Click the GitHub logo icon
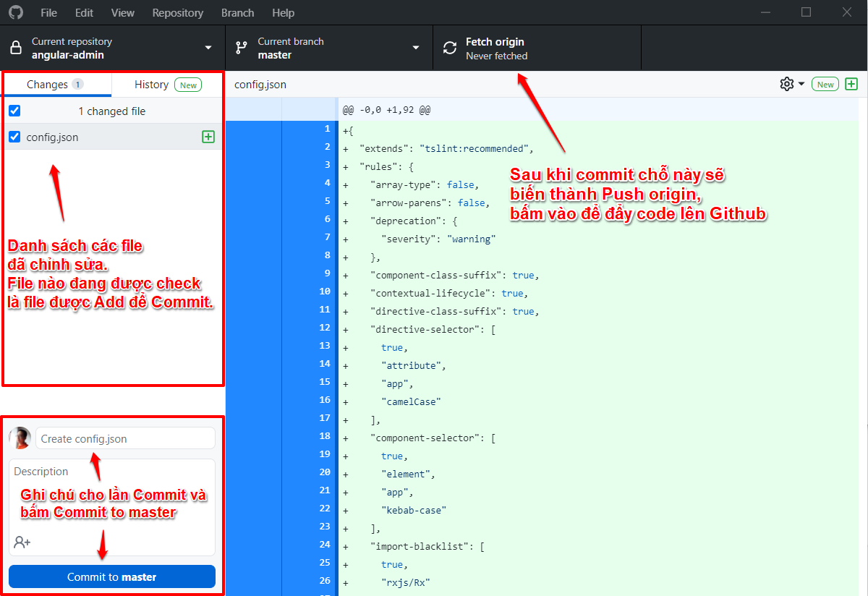Screen dimensions: 868x596 15,12
